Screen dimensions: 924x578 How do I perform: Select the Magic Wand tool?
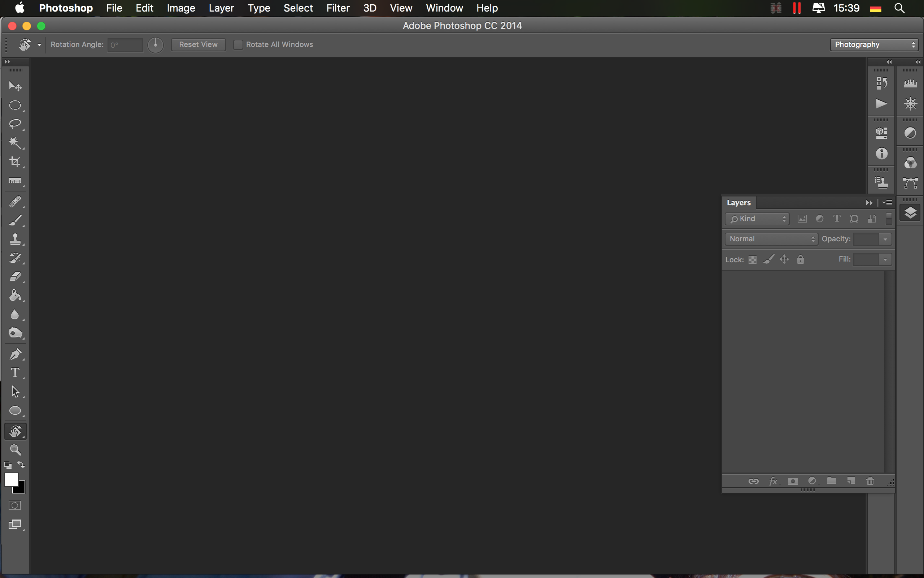[x=15, y=143]
